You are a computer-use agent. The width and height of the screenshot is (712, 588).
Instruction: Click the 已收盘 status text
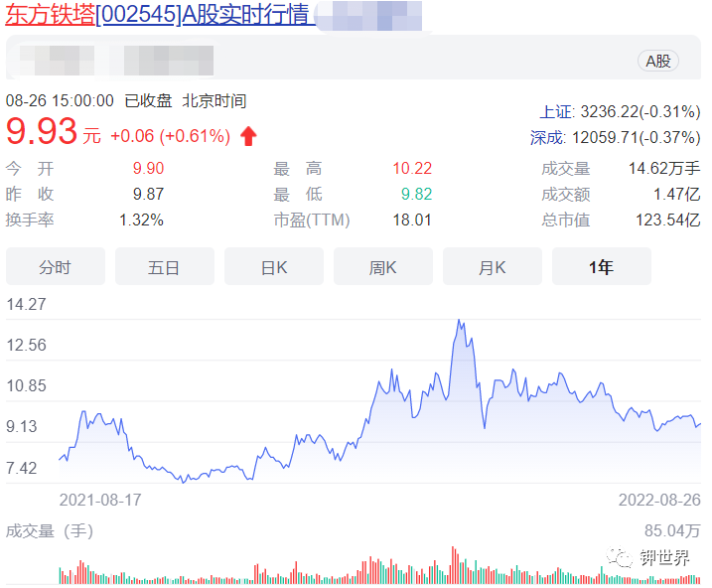[148, 100]
